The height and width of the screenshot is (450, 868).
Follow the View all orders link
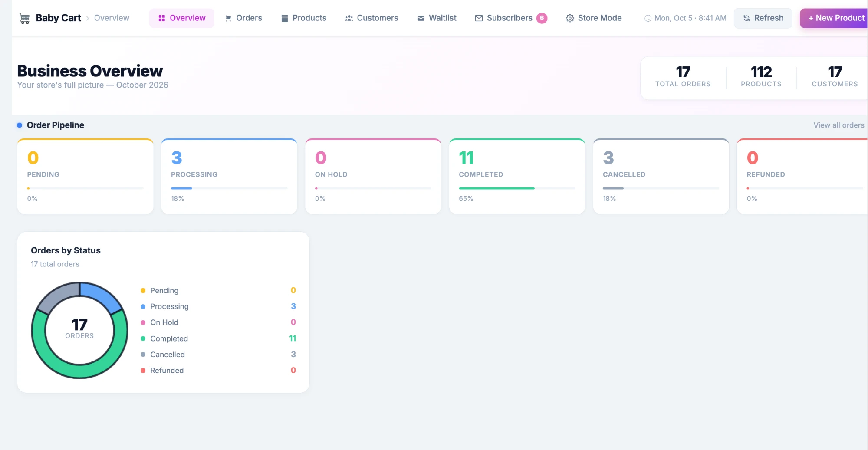coord(838,125)
